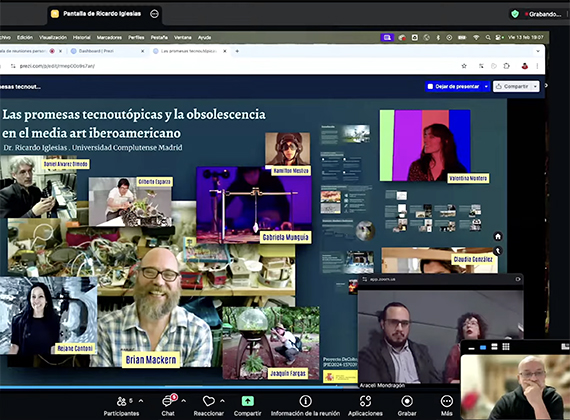
Task: Click the Prezi home icon
Action: pos(498,237)
